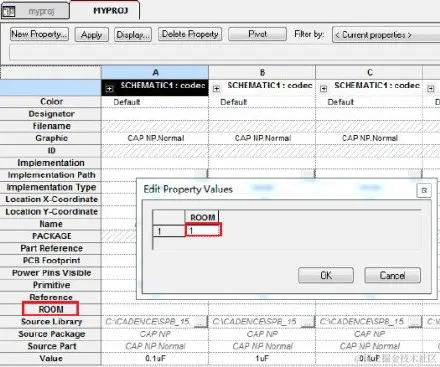
Task: Confirm with OK in Edit Property Values
Action: (x=326, y=275)
